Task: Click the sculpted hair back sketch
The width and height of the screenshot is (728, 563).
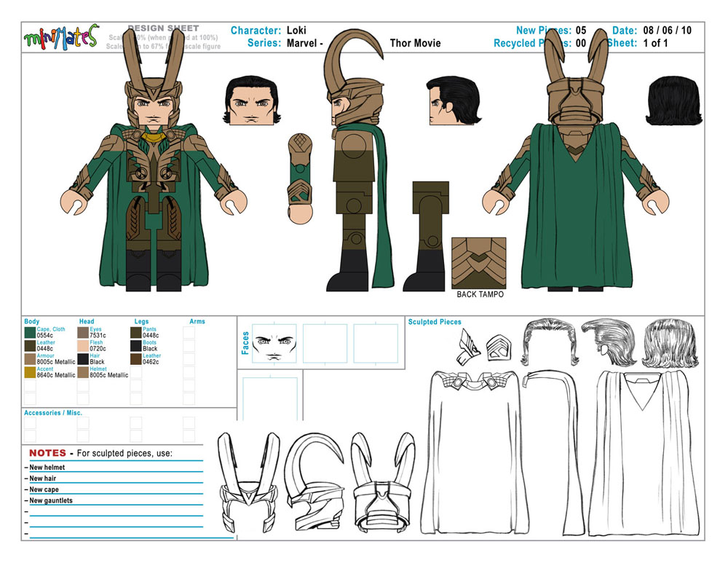Action: click(x=670, y=343)
